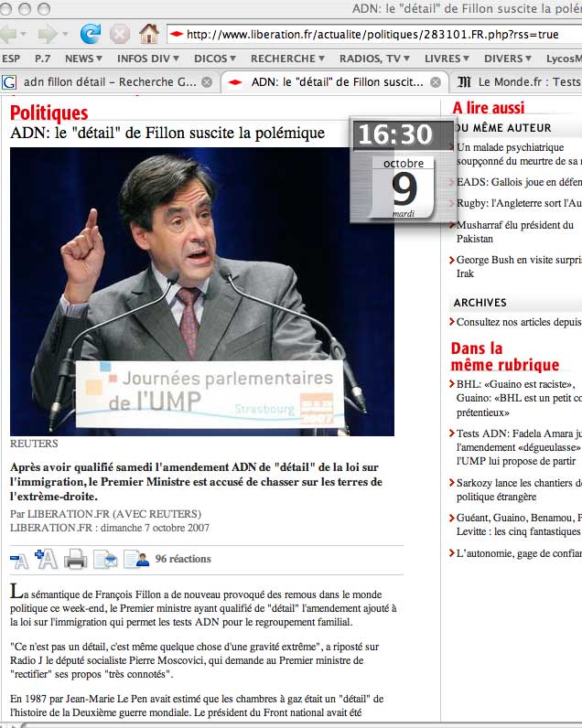Click the Liberation favicon in the address bar
The image size is (582, 728).
pos(177,34)
